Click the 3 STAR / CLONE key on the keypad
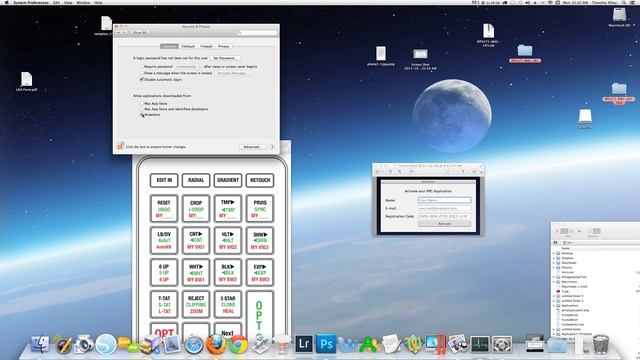640x360 pixels. (x=228, y=304)
